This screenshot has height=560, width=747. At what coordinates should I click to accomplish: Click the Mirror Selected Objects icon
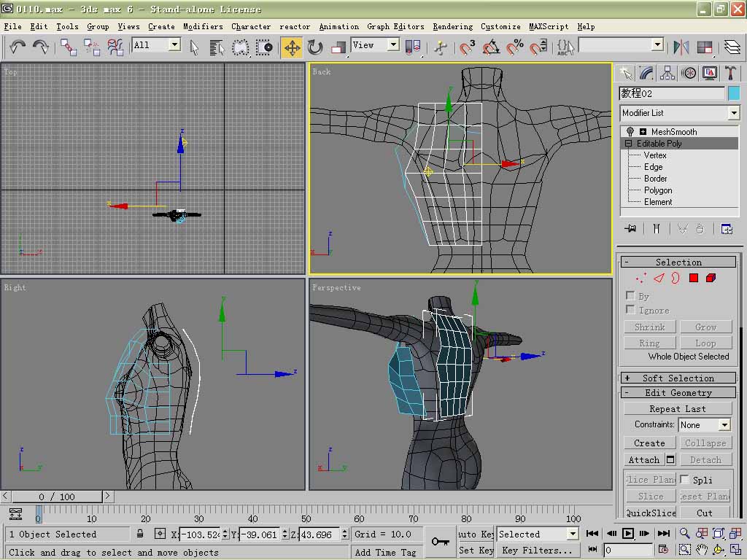pos(681,47)
